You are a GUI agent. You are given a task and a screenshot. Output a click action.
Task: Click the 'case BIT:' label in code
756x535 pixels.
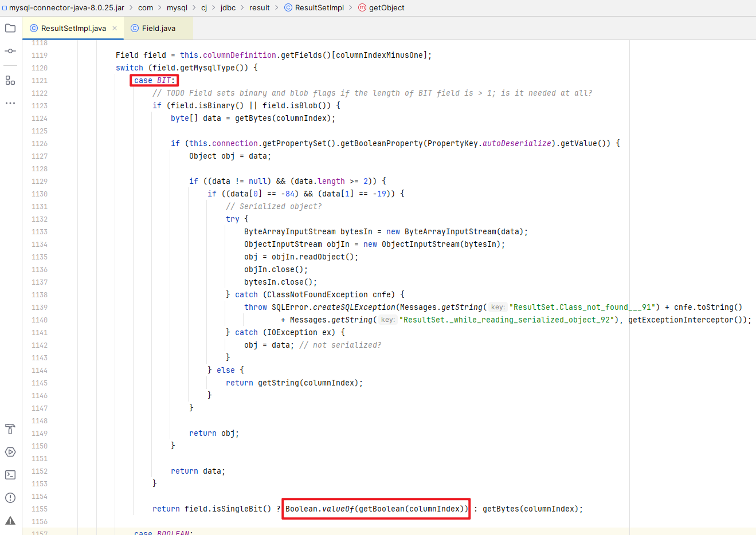[x=155, y=81]
